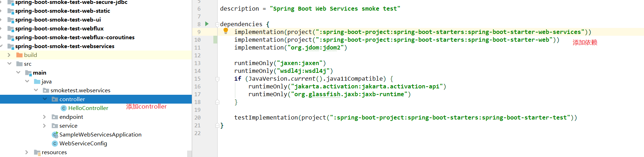Select the build folder row

pyautogui.click(x=96, y=55)
